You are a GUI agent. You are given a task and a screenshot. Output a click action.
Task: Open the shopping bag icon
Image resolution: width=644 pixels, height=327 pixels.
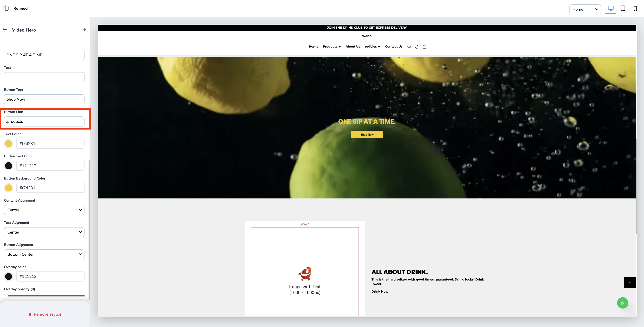[x=424, y=46]
